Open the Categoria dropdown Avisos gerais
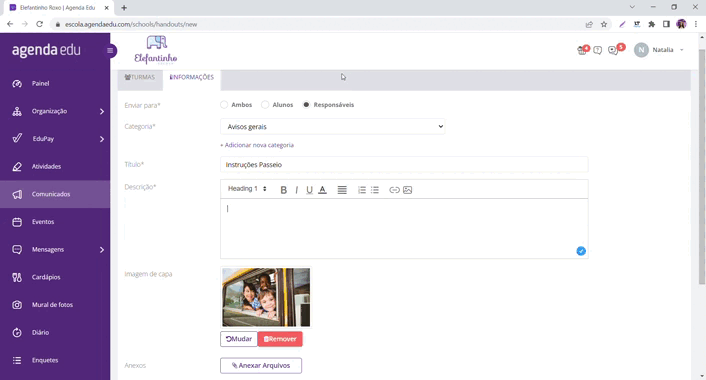This screenshot has width=706, height=380. coord(333,127)
